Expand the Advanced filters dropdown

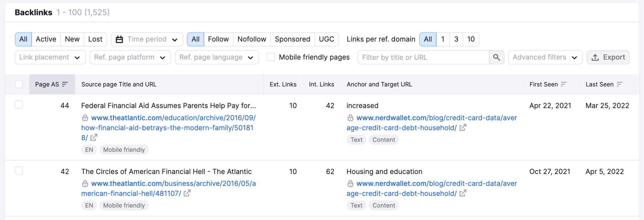545,57
